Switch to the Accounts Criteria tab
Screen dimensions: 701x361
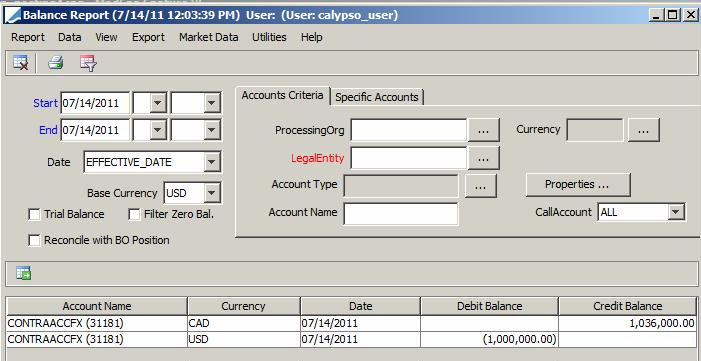click(x=283, y=95)
